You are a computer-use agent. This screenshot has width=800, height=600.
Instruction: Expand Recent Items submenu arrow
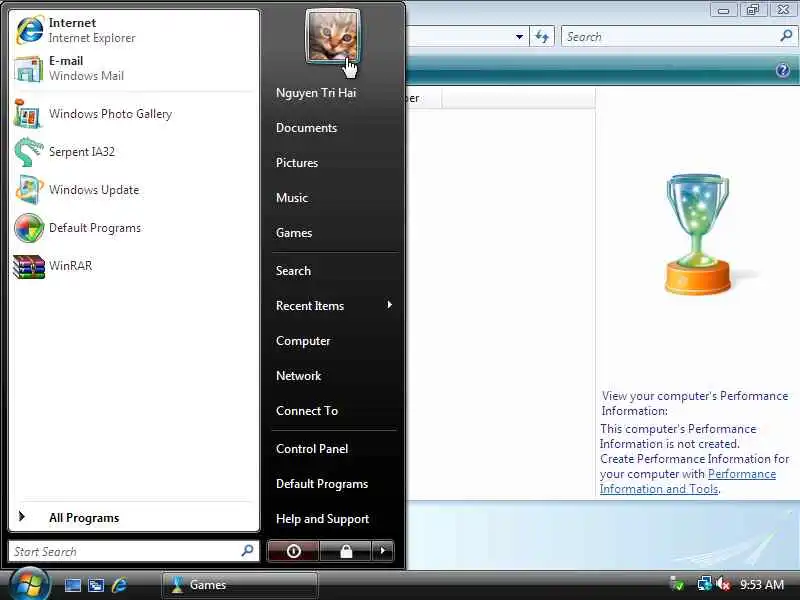coord(389,305)
